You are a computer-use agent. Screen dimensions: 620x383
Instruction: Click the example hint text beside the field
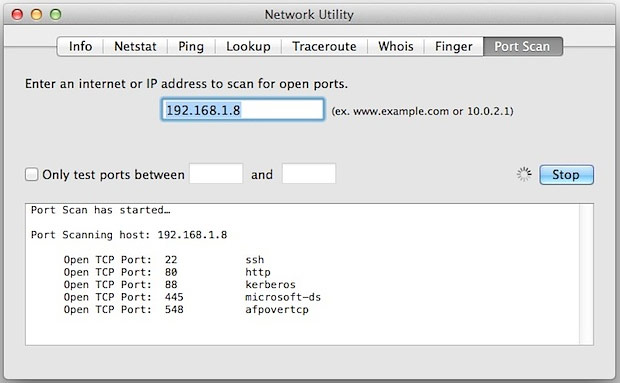[x=422, y=111]
